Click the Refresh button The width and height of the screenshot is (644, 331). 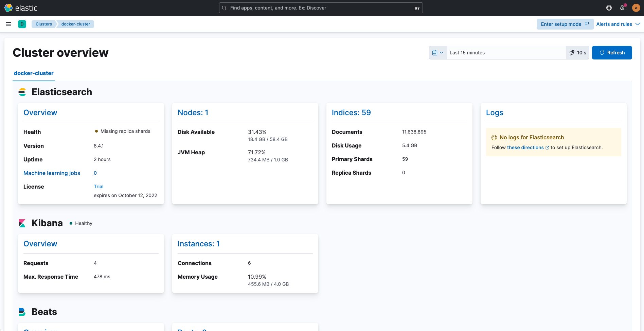click(x=612, y=53)
